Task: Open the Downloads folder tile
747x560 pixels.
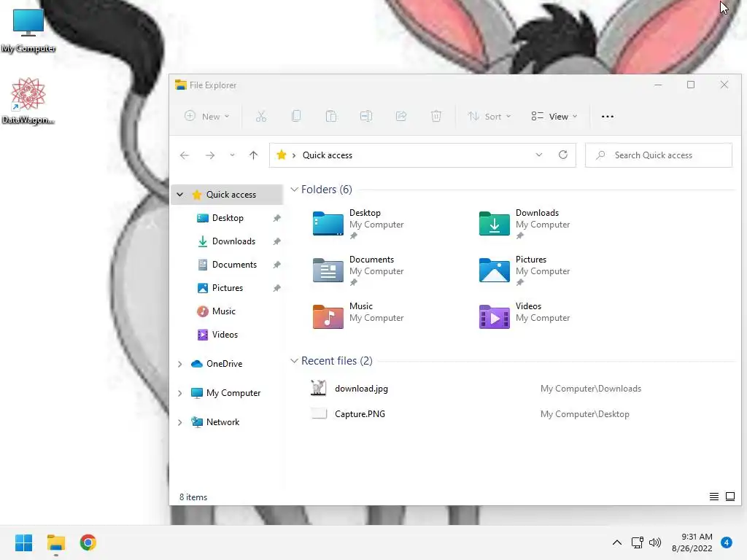Action: pos(525,224)
